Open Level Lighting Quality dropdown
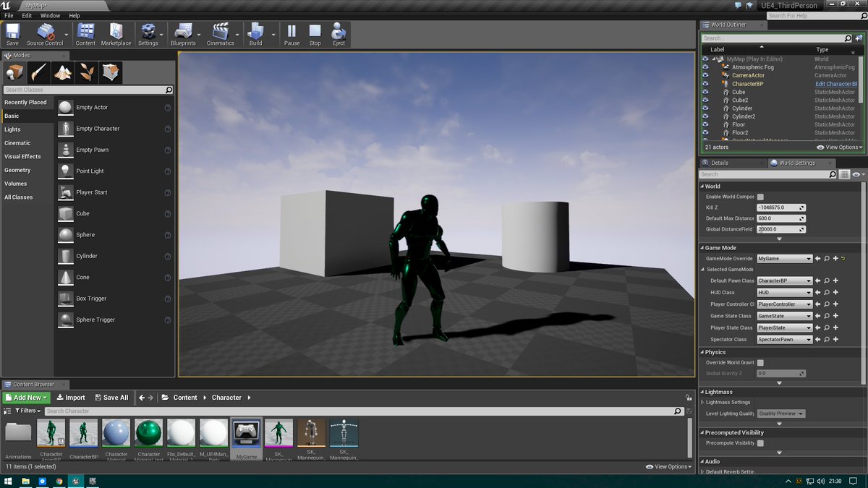Viewport: 868px width, 488px height. (781, 414)
